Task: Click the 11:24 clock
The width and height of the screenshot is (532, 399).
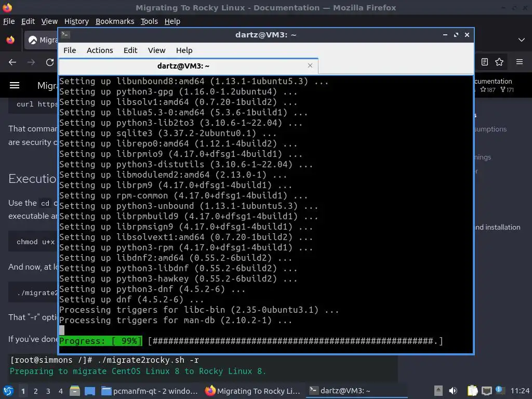Action: (520, 391)
